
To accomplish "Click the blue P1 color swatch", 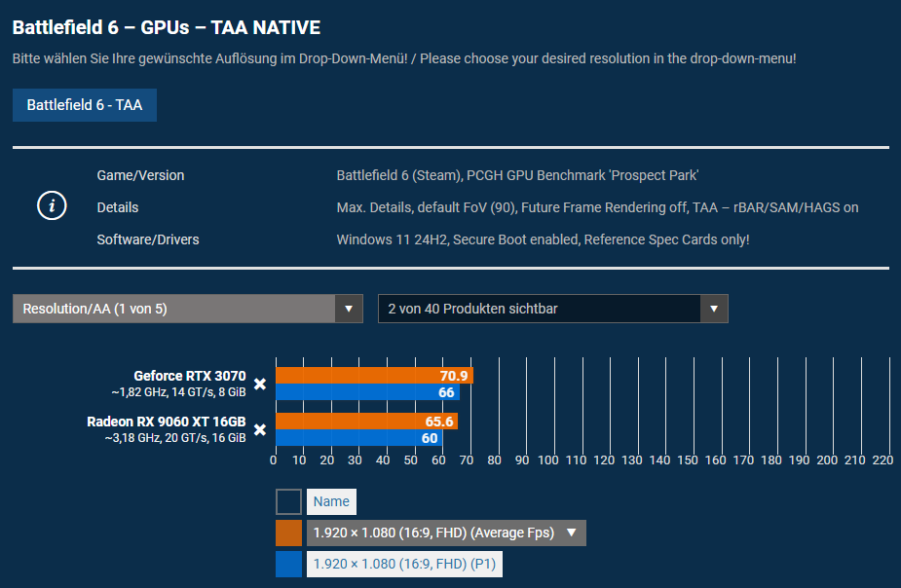I will [288, 564].
